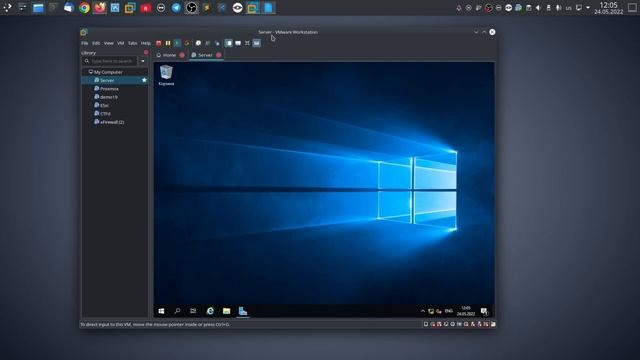Switch to Server Manager on the guest taskbar
This screenshot has width=640, height=360.
point(243,311)
